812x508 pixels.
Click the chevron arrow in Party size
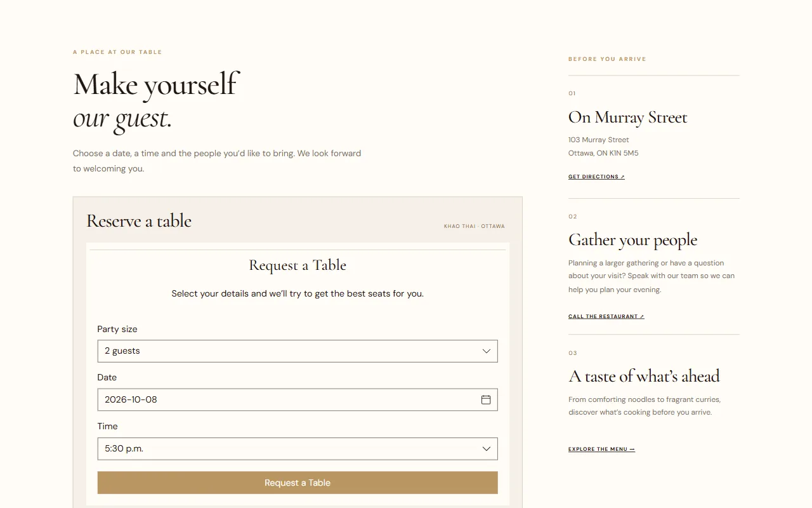click(x=487, y=351)
